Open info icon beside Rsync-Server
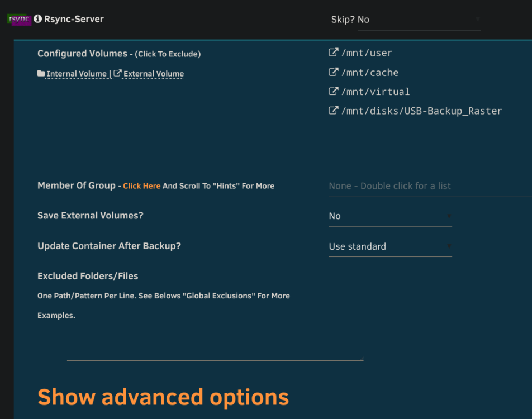Image resolution: width=532 pixels, height=419 pixels. click(38, 18)
